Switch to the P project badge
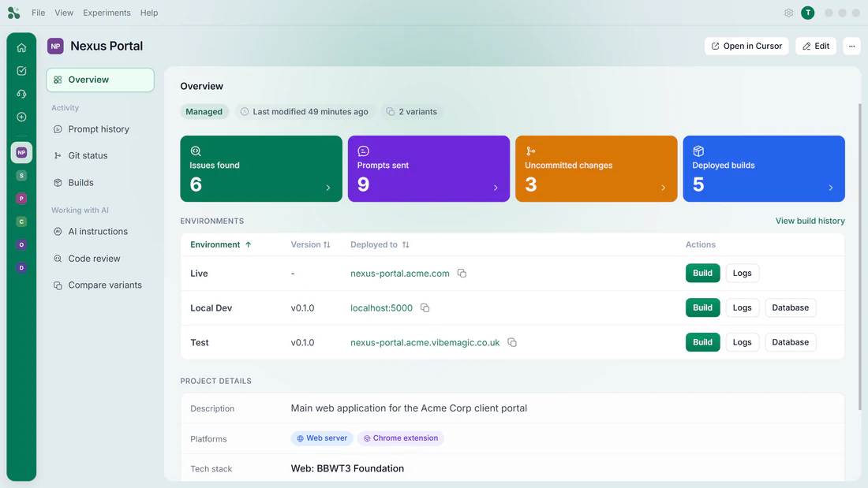Screen dimensions: 868x488 tap(21, 199)
